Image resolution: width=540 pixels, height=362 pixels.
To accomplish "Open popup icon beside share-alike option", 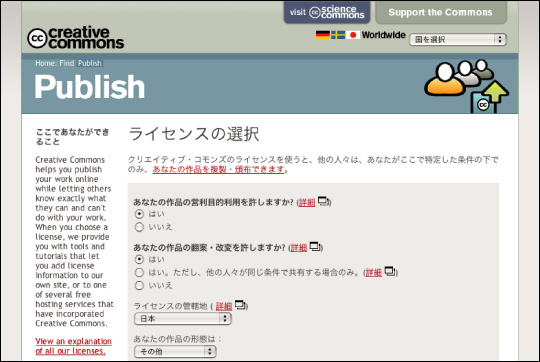I will (390, 271).
